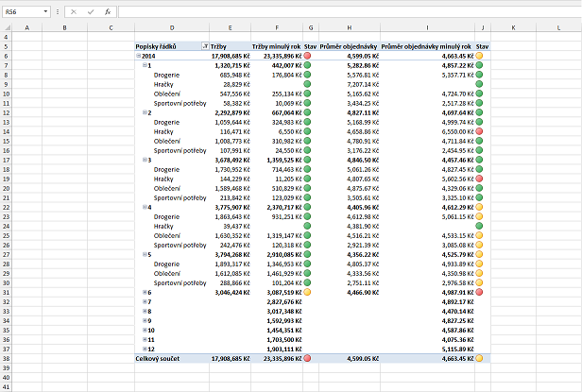Select cell with value 6,550.00 Kč
Screen dimensions: 582x392
(427, 131)
